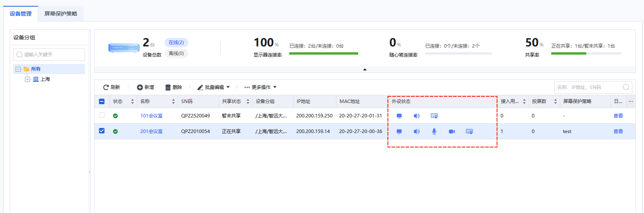Switch to the 屏幕保护策略 tab
The height and width of the screenshot is (213, 644).
tap(61, 14)
